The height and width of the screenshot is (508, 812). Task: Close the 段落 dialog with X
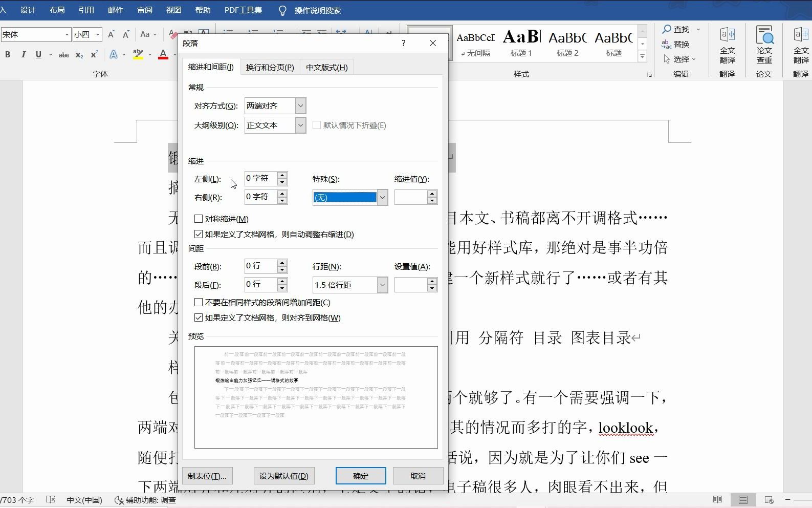pyautogui.click(x=433, y=43)
